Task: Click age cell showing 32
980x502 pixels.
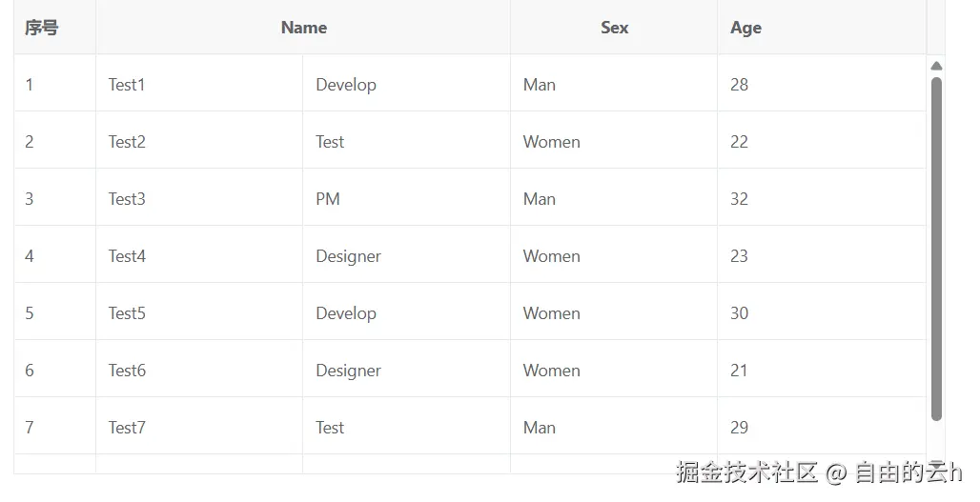Action: (739, 199)
